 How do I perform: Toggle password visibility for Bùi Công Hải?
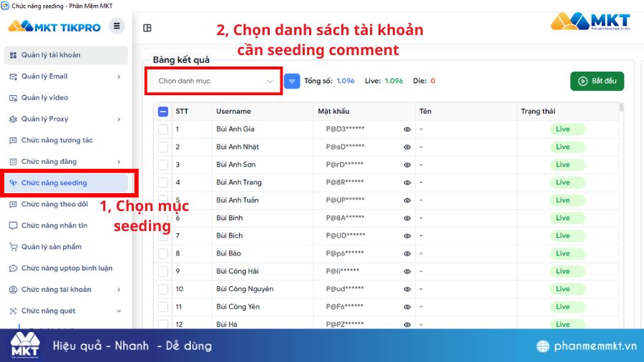click(407, 271)
